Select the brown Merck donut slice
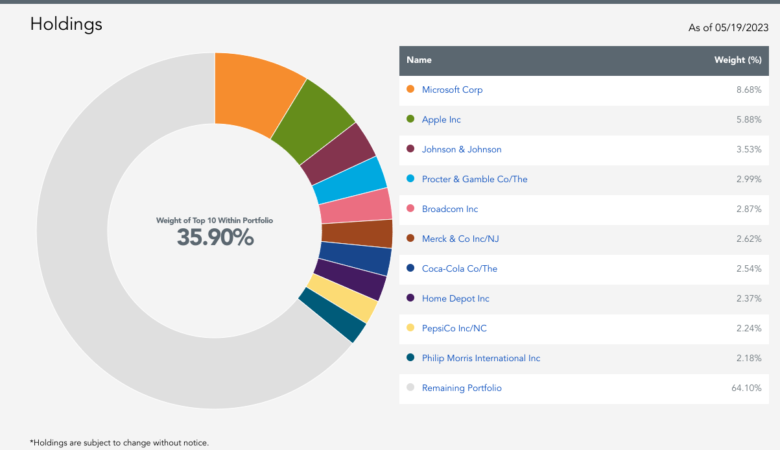Screen dimensions: 780x450 pos(357,233)
